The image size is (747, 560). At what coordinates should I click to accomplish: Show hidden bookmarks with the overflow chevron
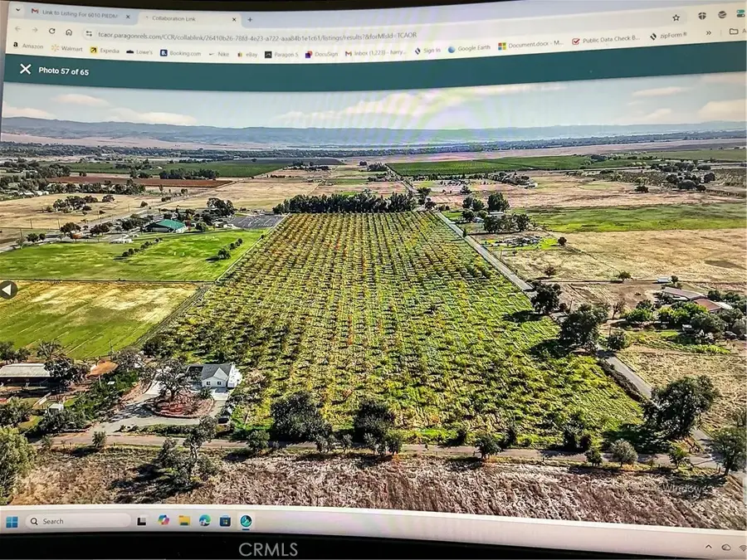pos(709,33)
